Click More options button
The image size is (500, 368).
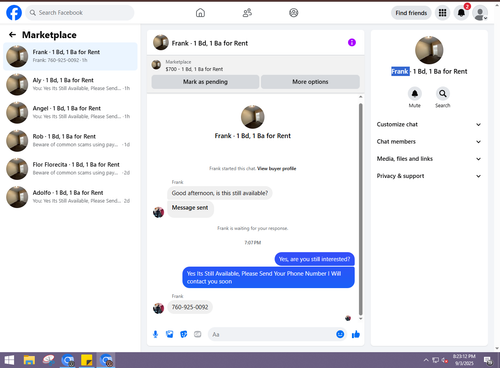click(310, 82)
